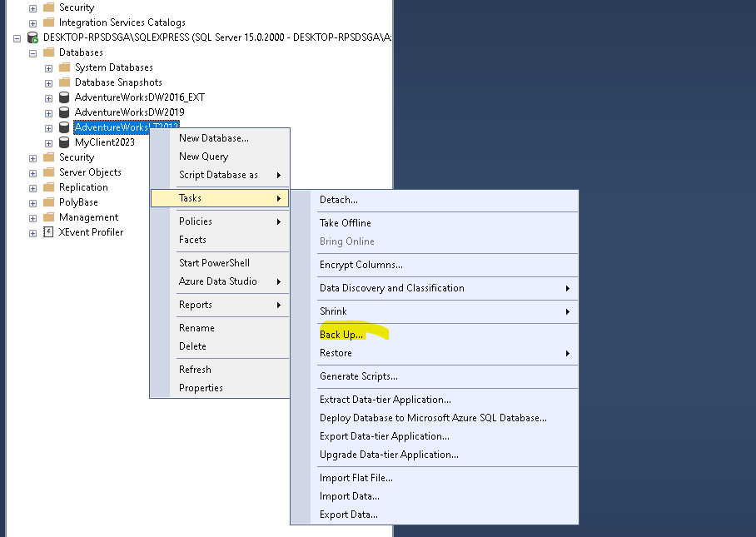
Task: Click the topmost Security folder icon
Action: coord(48,7)
